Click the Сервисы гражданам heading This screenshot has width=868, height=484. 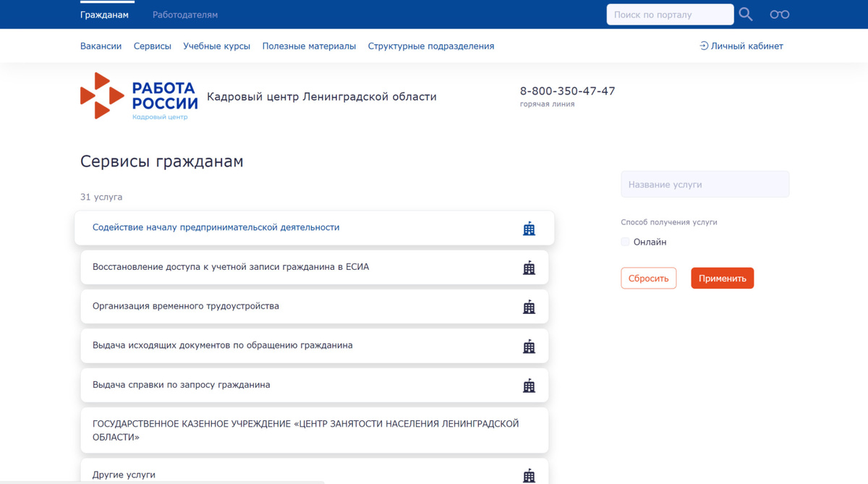tap(162, 161)
